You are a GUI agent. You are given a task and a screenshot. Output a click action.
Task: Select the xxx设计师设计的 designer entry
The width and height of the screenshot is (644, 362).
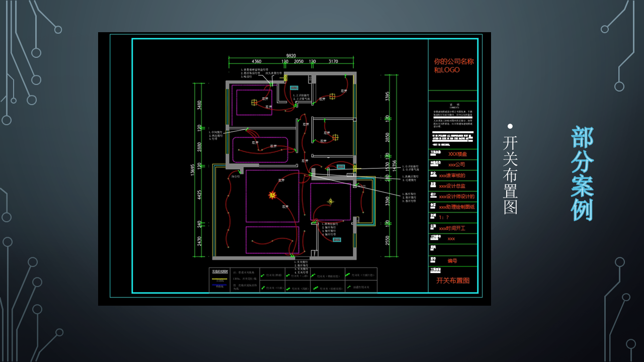[456, 197]
